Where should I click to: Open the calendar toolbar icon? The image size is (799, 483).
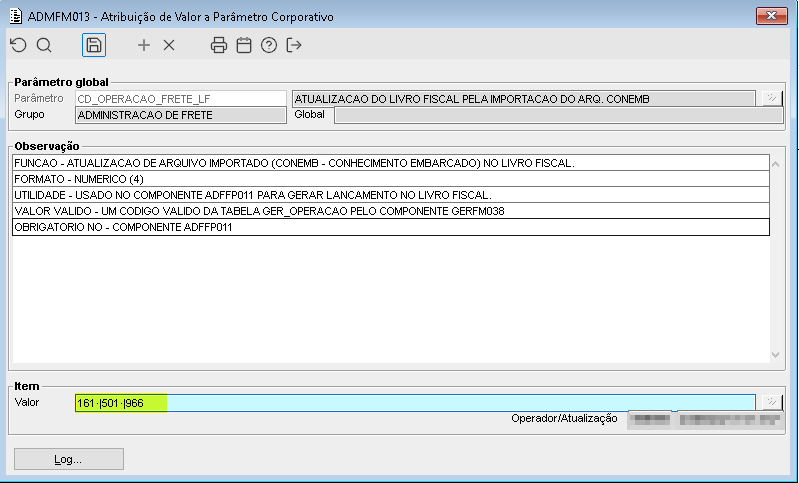[x=244, y=45]
